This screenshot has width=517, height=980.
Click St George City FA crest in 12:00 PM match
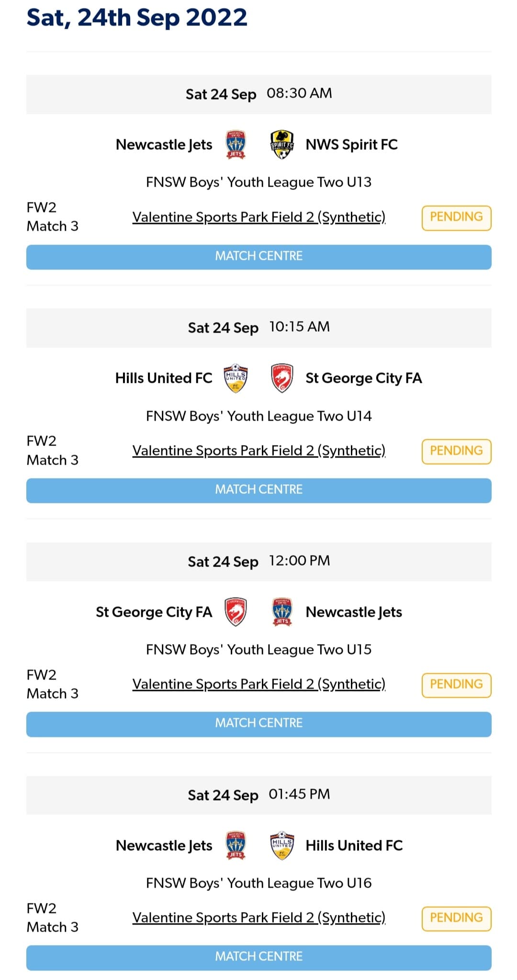tap(236, 612)
